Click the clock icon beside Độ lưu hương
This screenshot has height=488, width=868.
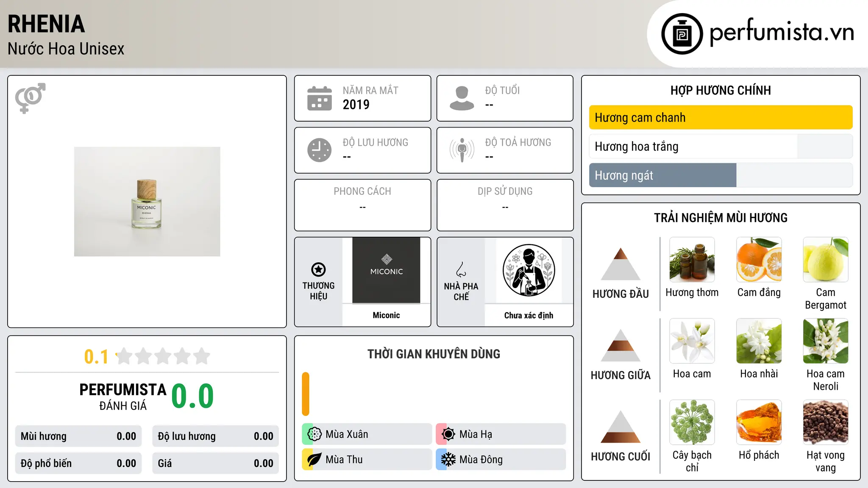[320, 150]
